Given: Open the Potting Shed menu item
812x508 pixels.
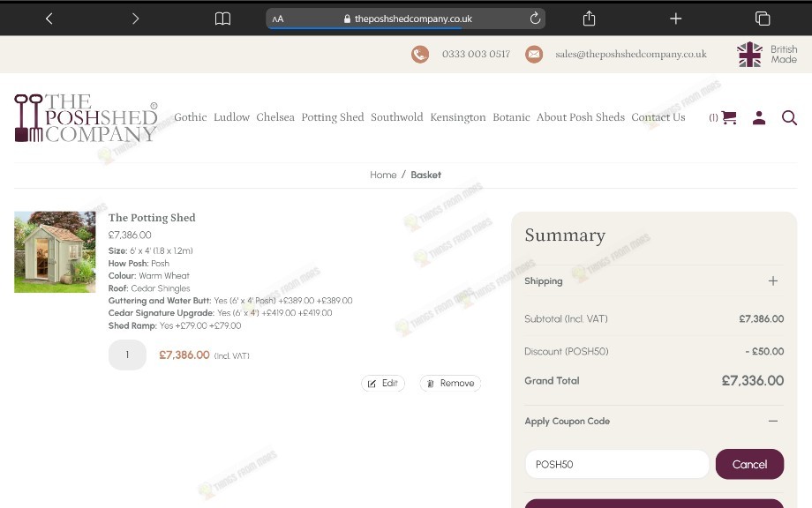Looking at the screenshot, I should [333, 117].
